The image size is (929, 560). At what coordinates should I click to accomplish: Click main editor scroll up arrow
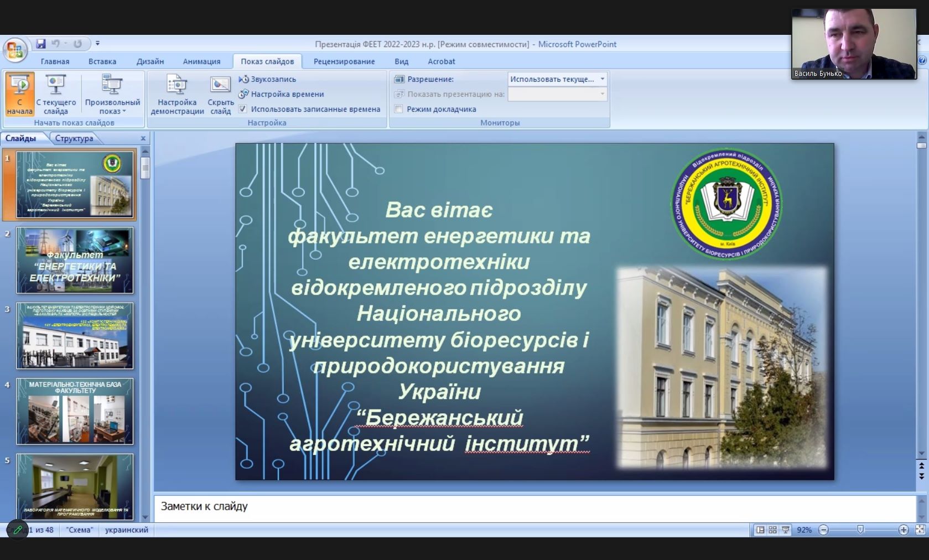tap(921, 136)
